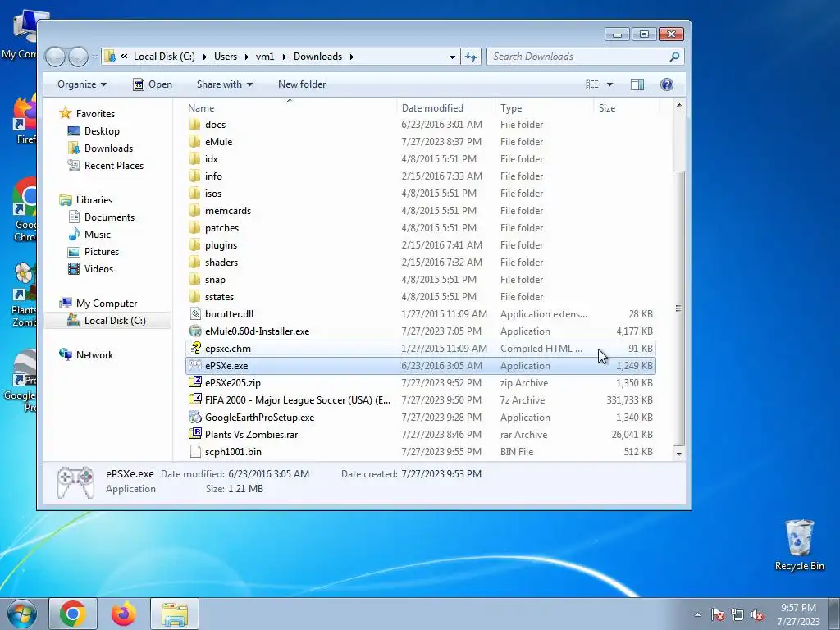Select the FIFA 2000 7z archive icon
840x630 pixels.
coord(195,400)
